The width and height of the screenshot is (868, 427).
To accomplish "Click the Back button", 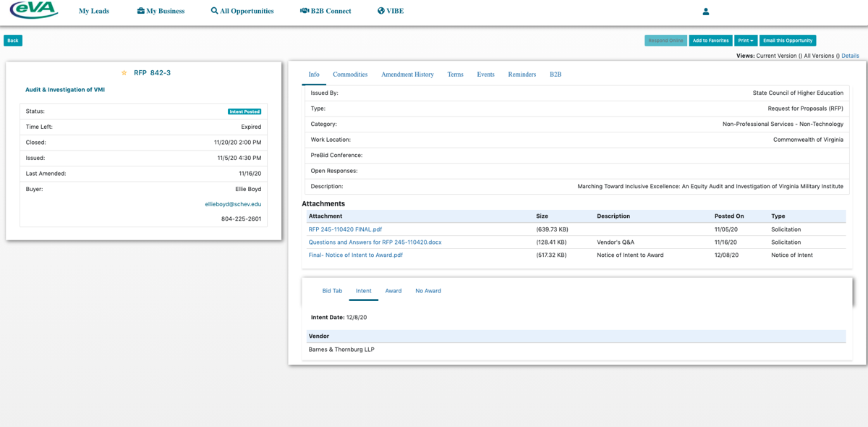I will click(x=13, y=41).
